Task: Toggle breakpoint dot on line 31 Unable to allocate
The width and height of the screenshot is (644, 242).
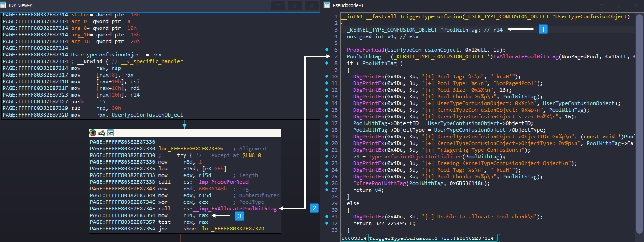Action: point(327,217)
